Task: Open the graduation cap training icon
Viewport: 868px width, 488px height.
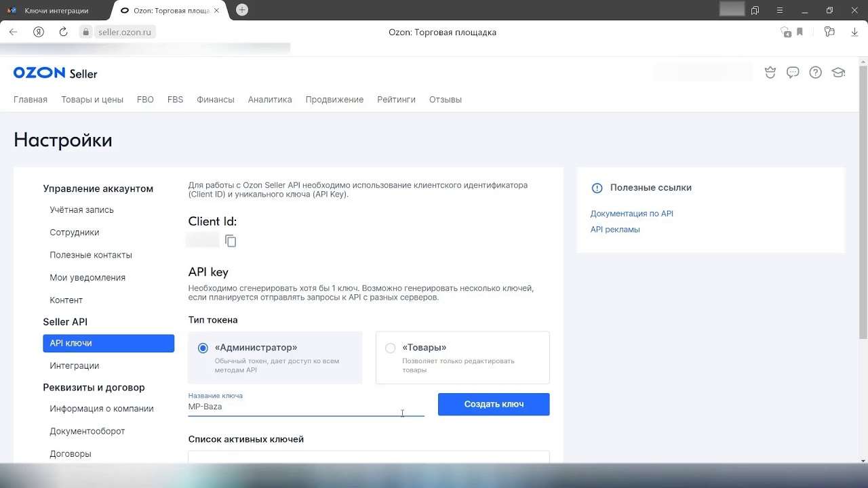Action: [x=838, y=73]
